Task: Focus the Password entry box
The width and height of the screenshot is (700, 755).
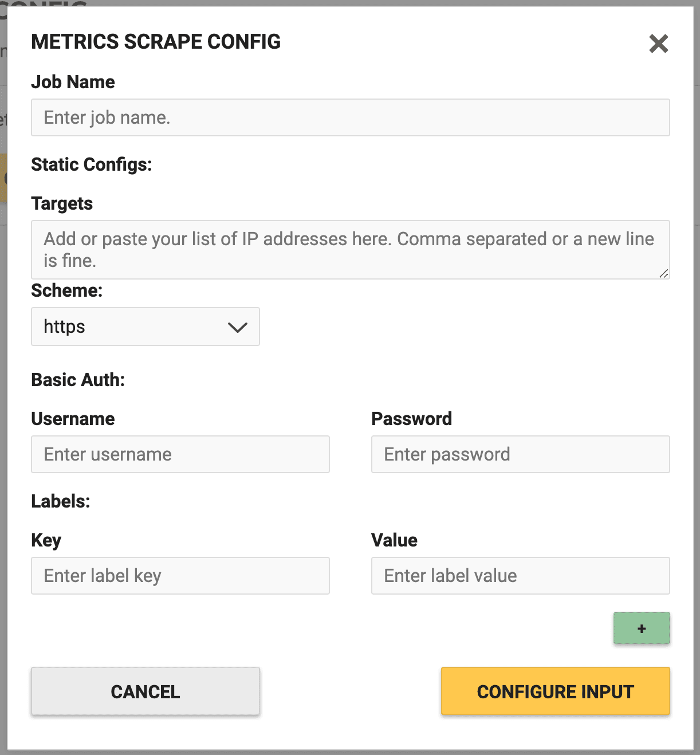Action: [520, 454]
